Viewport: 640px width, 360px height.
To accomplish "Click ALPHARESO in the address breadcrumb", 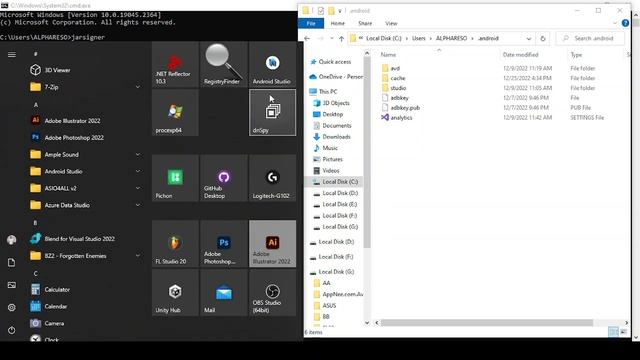I will tap(451, 38).
